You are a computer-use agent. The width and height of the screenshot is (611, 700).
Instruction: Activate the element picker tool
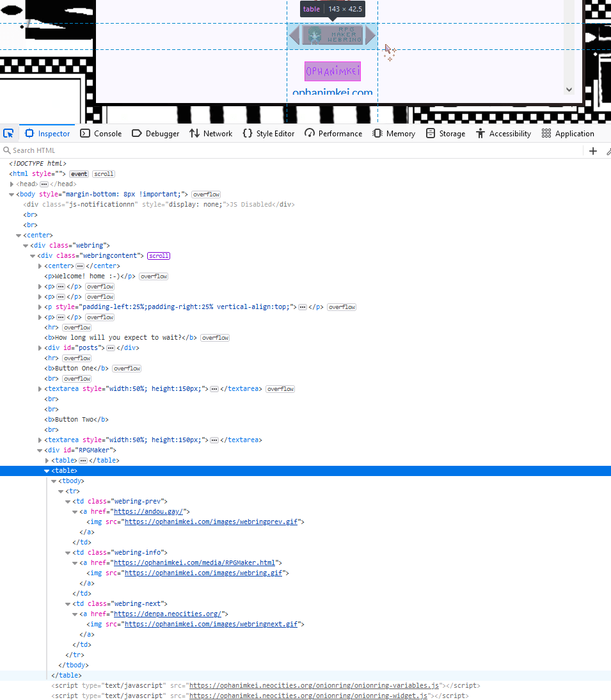click(8, 133)
